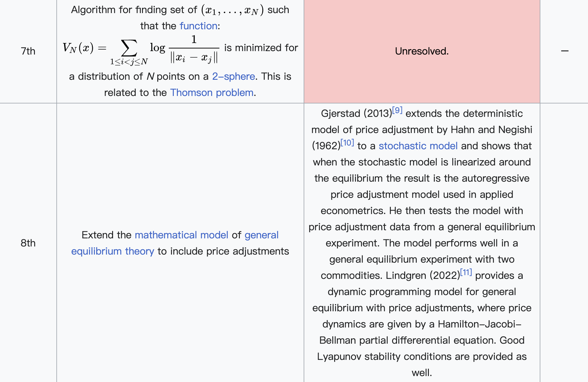Image resolution: width=588 pixels, height=382 pixels.
Task: Visit the 'stochastic model' link
Action: [418, 146]
